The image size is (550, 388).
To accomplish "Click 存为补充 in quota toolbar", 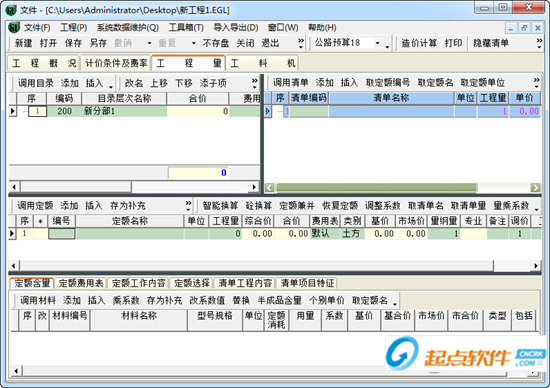I will pos(128,205).
